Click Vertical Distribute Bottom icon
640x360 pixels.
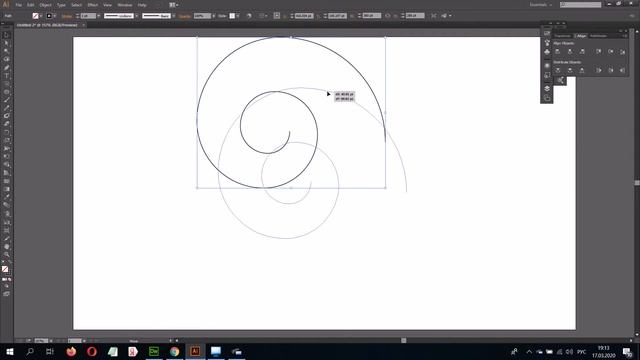click(582, 70)
